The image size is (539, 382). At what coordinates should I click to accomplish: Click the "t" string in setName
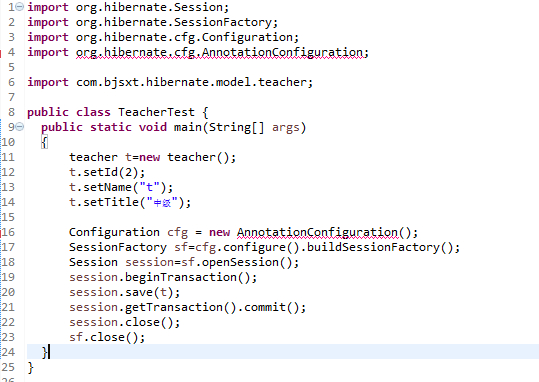pyautogui.click(x=150, y=187)
